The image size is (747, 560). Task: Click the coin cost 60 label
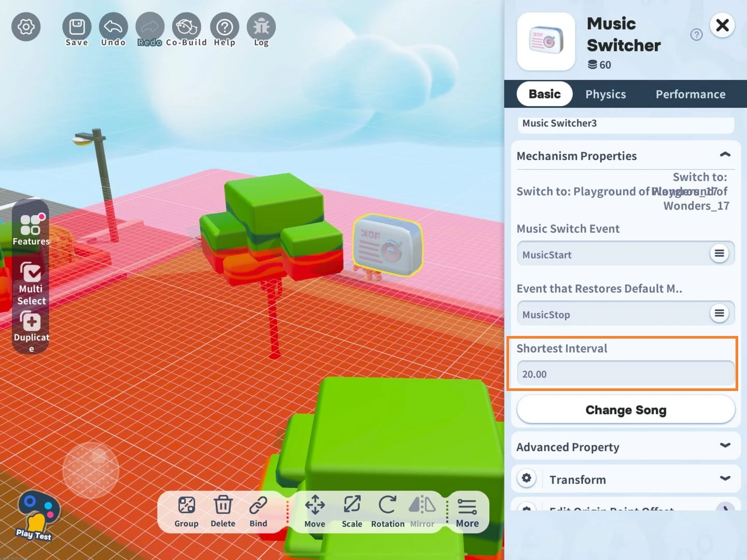pos(600,65)
